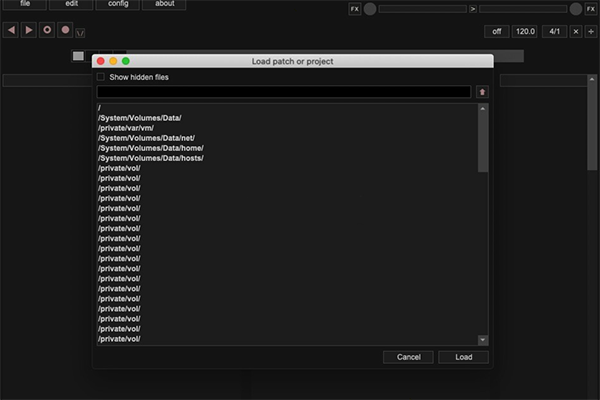Toggle the input record button
Viewport: 600px width, 400px height.
(x=65, y=30)
